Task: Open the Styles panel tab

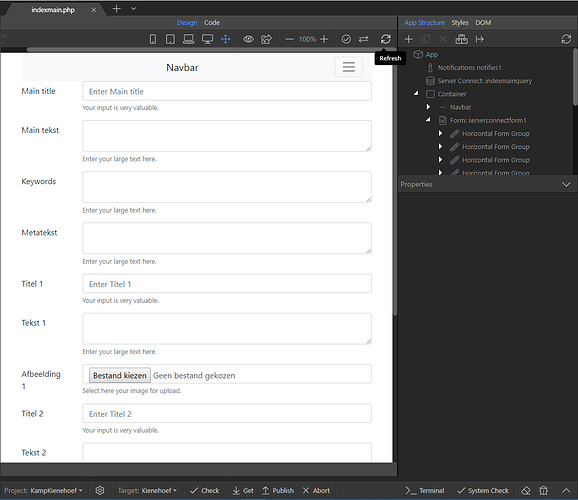Action: coord(460,22)
